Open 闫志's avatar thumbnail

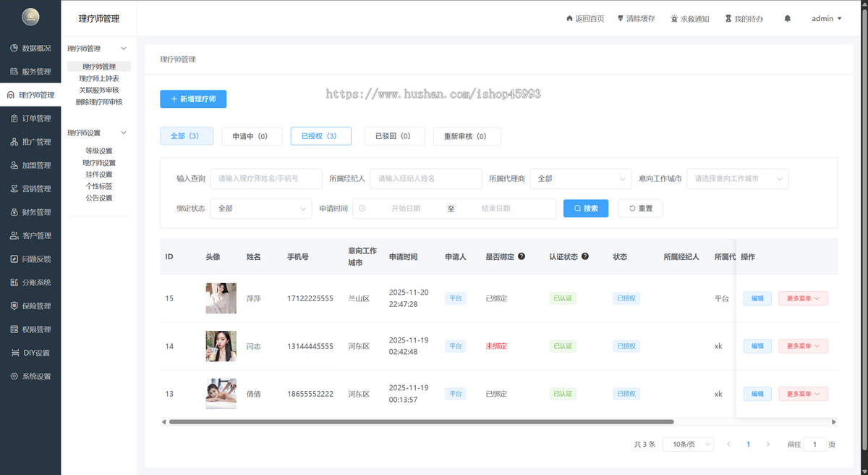click(221, 346)
